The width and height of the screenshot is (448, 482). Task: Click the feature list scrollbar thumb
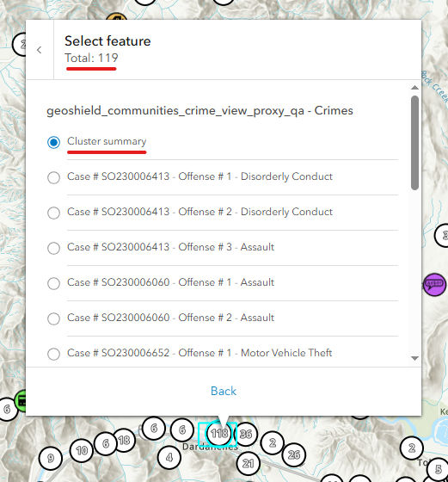pos(414,143)
